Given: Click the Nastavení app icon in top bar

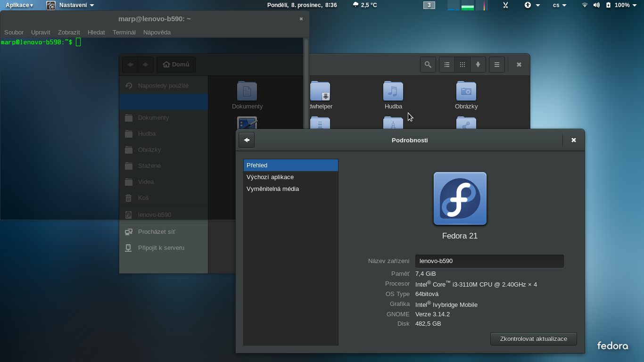Looking at the screenshot, I should pyautogui.click(x=51, y=6).
